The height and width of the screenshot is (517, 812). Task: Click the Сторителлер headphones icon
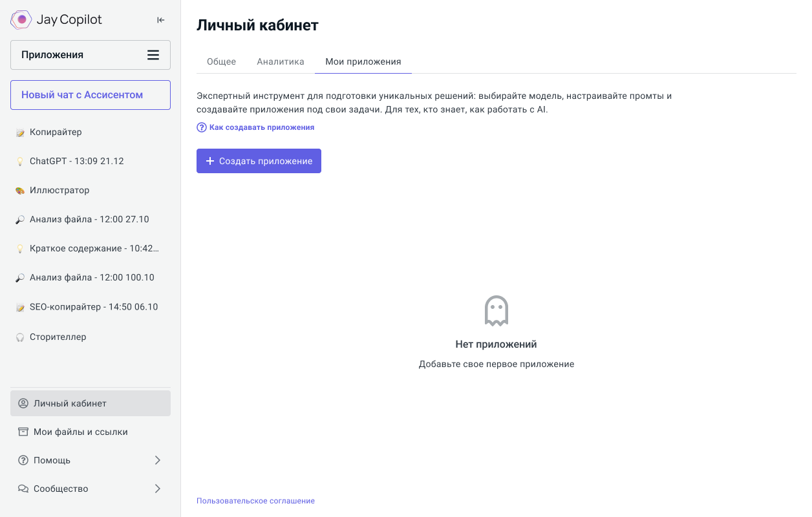[20, 337]
